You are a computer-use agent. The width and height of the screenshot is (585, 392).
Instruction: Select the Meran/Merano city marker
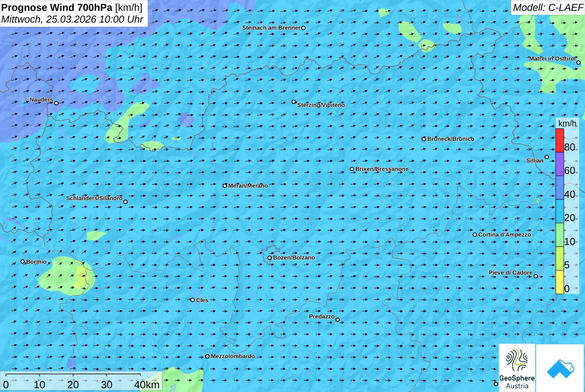(225, 186)
